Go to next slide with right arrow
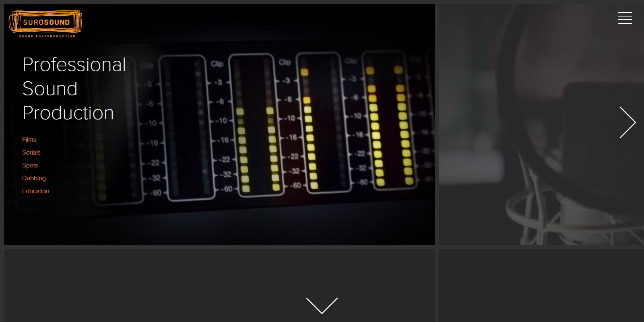The height and width of the screenshot is (322, 644). pyautogui.click(x=627, y=122)
